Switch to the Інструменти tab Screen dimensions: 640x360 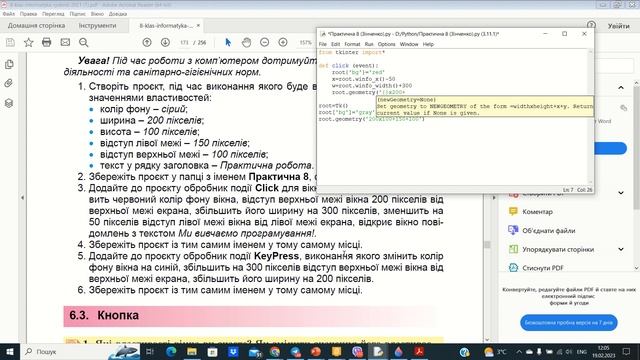click(97, 25)
